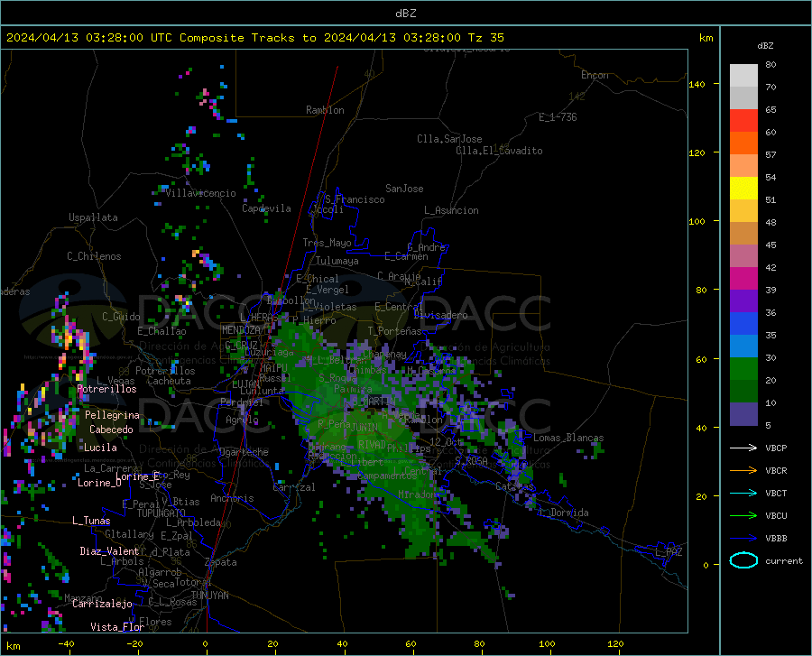
Task: Click the 'Composite Tracks to' header text
Action: click(248, 38)
